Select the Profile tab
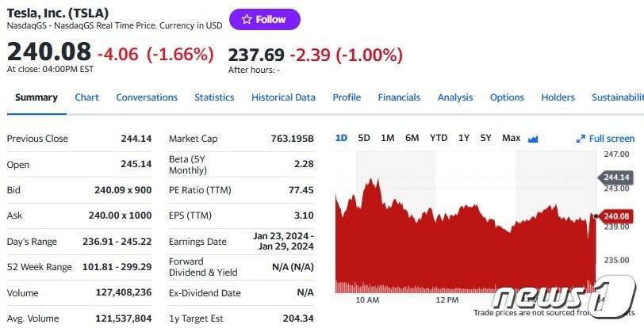Viewport: 644px width, 328px height. click(x=347, y=97)
